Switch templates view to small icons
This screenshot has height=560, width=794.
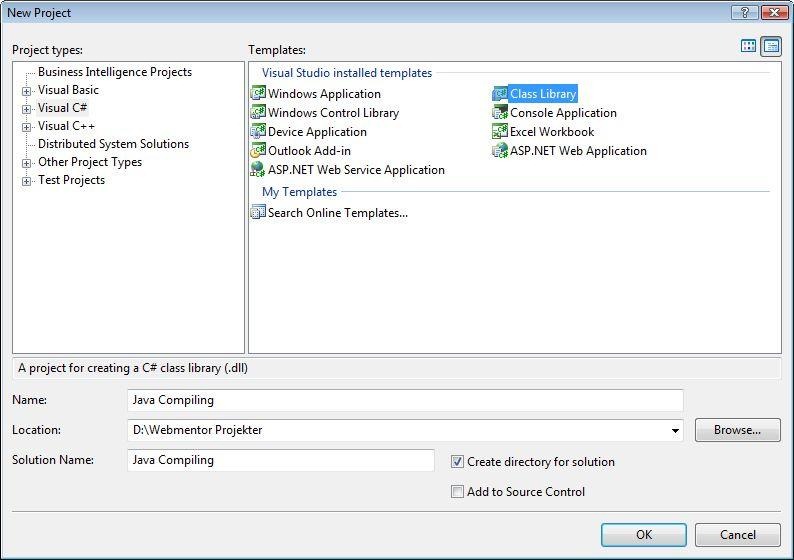[771, 46]
